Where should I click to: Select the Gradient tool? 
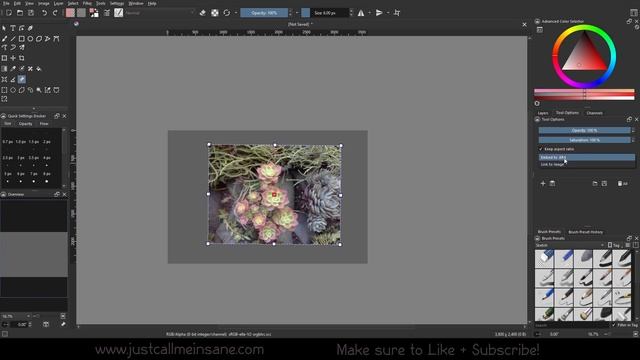pyautogui.click(x=4, y=69)
